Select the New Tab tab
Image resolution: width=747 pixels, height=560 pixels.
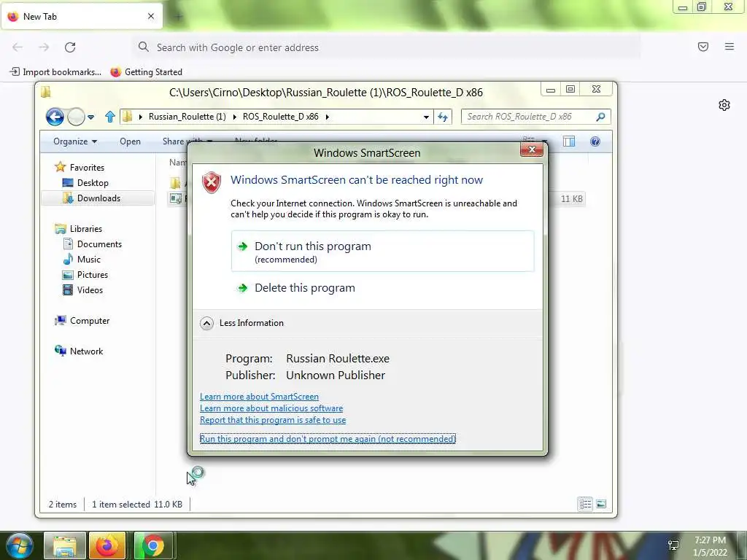coord(81,16)
